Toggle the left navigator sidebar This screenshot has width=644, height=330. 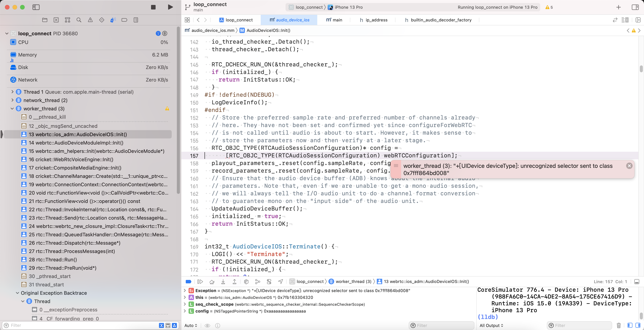36,7
